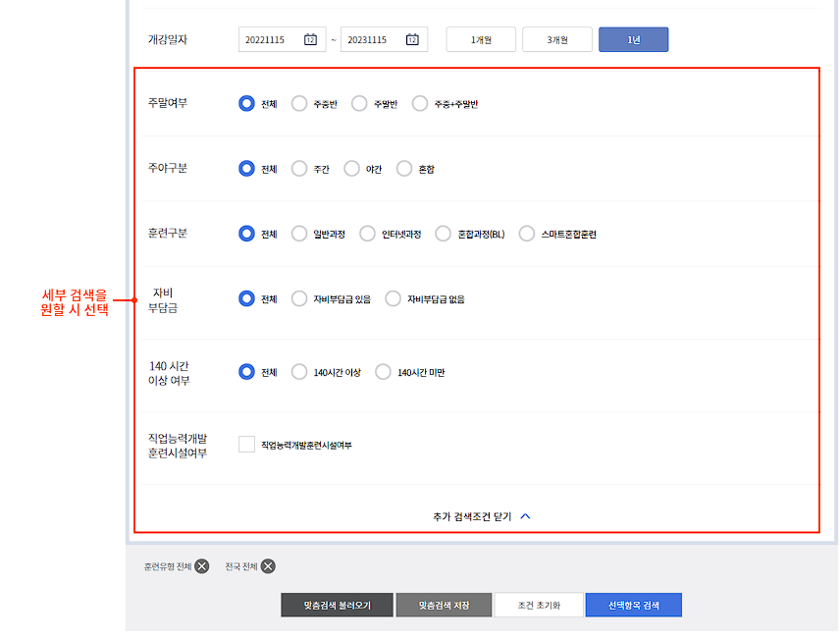
Task: Select the 1년 period button
Action: click(633, 39)
